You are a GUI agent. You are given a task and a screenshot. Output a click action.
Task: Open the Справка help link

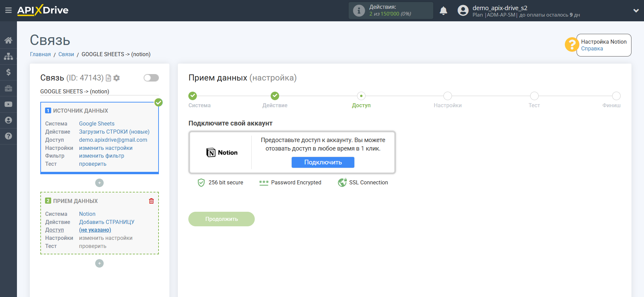tap(592, 48)
